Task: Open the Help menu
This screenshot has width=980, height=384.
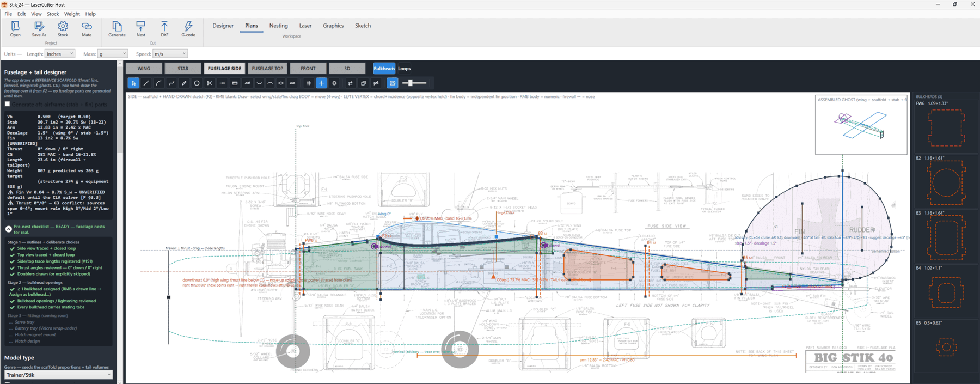Action: coord(90,14)
